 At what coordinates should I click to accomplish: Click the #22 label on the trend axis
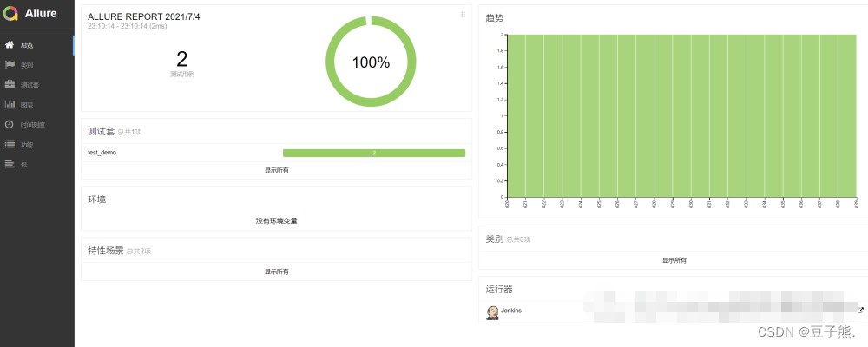[543, 204]
